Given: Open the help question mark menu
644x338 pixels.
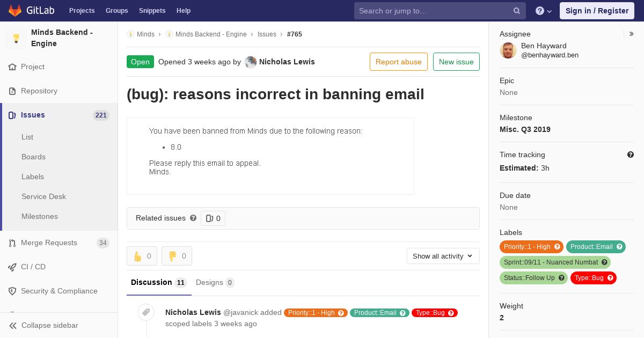Looking at the screenshot, I should [x=544, y=11].
